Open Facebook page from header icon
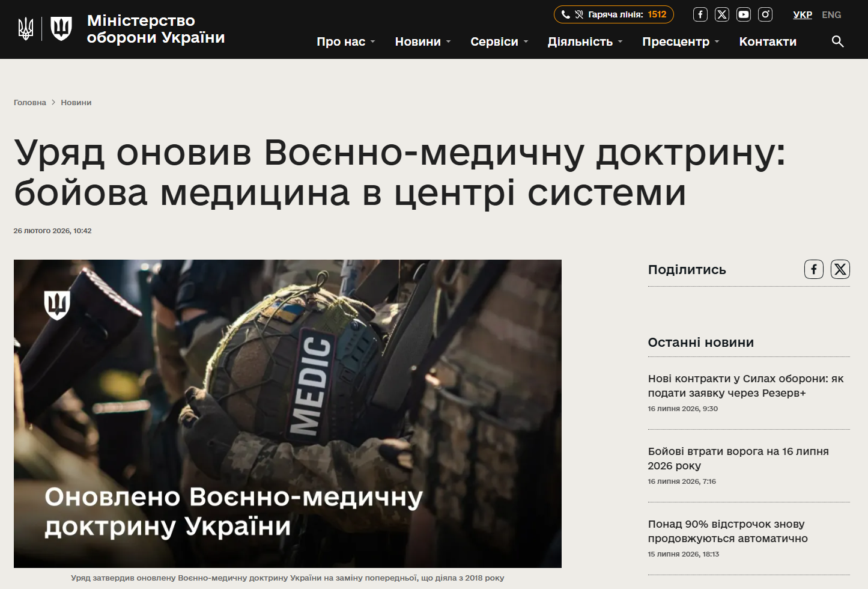Screen dimensions: 868x589 pyautogui.click(x=700, y=14)
